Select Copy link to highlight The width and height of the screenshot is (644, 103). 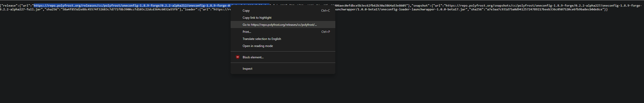click(x=257, y=18)
